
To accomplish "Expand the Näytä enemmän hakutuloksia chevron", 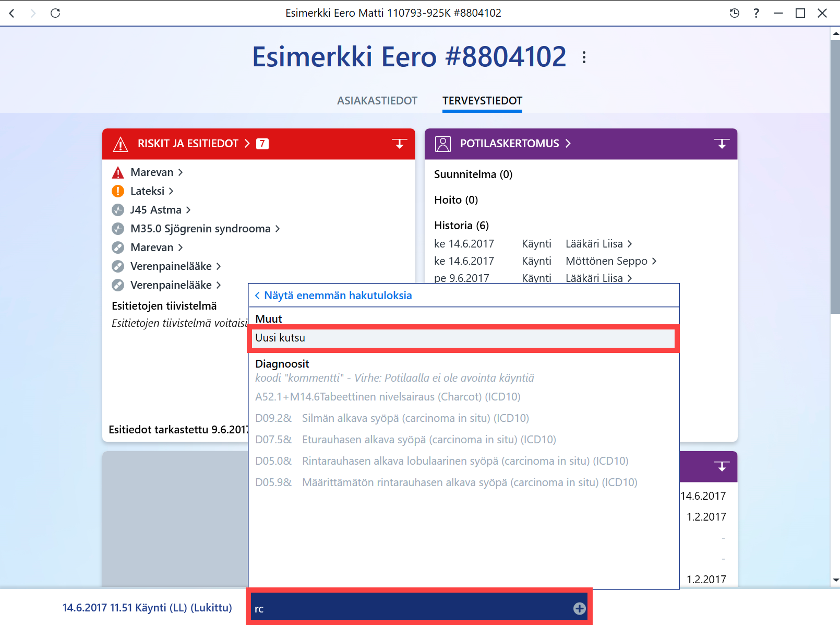I will (x=257, y=296).
